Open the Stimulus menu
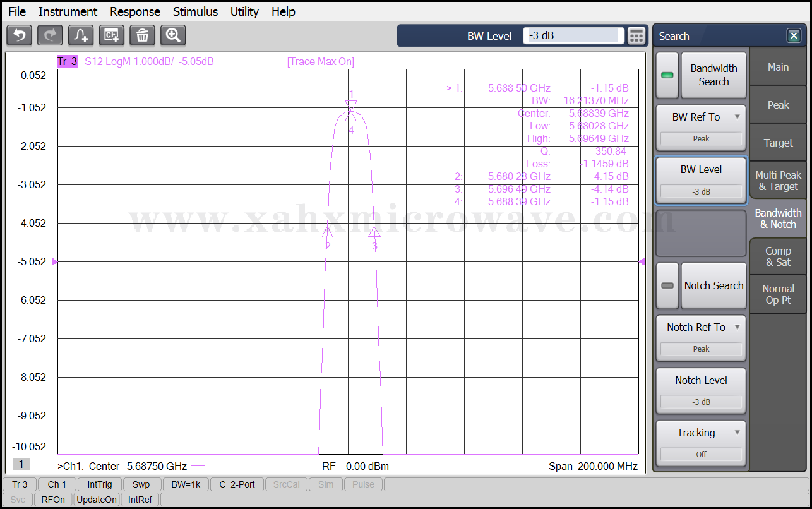 195,11
